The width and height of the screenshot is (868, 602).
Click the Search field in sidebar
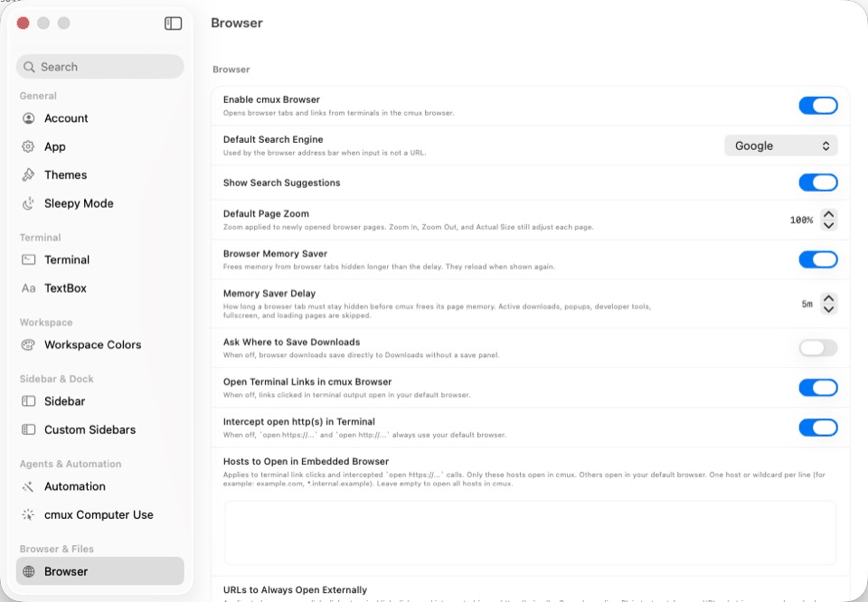pyautogui.click(x=100, y=67)
